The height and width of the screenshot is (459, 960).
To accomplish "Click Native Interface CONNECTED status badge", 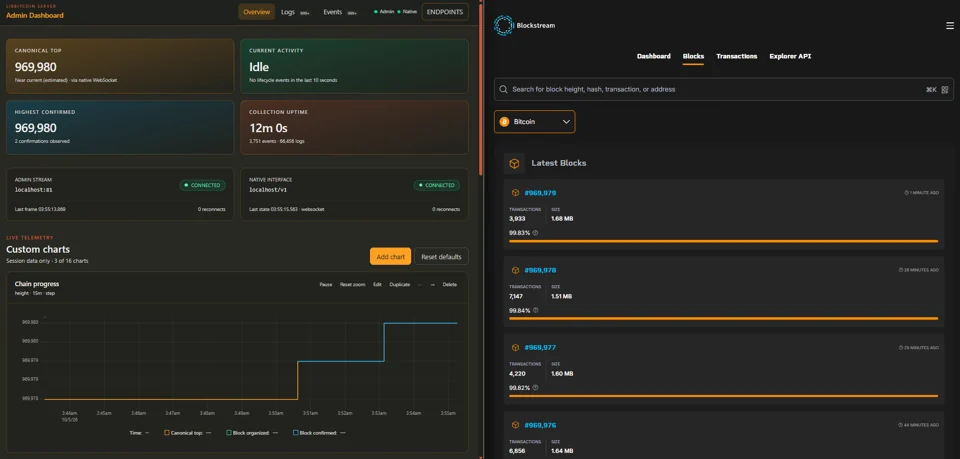I will pyautogui.click(x=437, y=185).
